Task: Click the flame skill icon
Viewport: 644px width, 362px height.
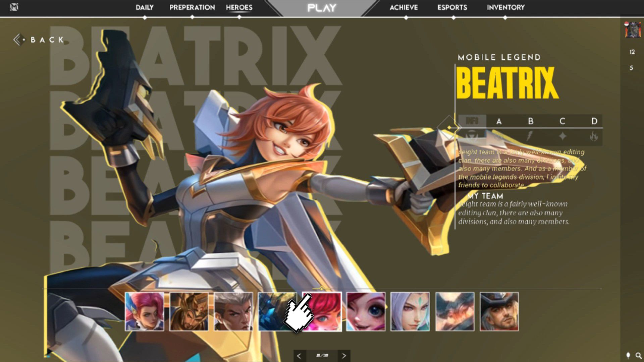Action: pos(594,136)
